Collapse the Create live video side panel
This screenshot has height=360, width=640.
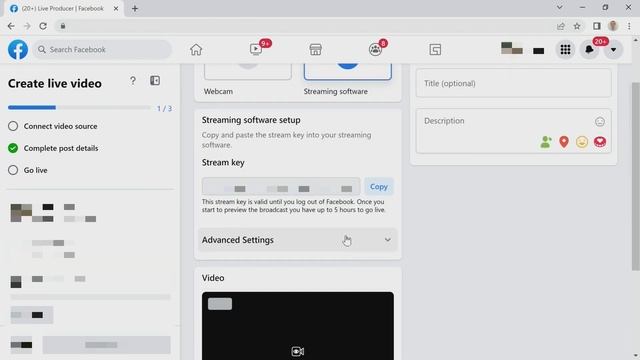[155, 80]
